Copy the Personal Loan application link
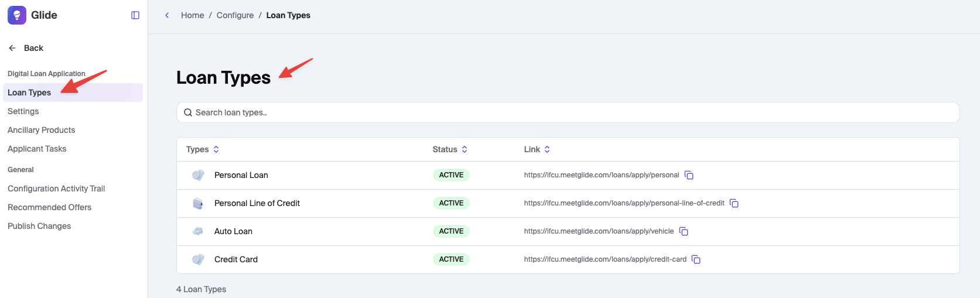The width and height of the screenshot is (980, 298). [x=689, y=175]
